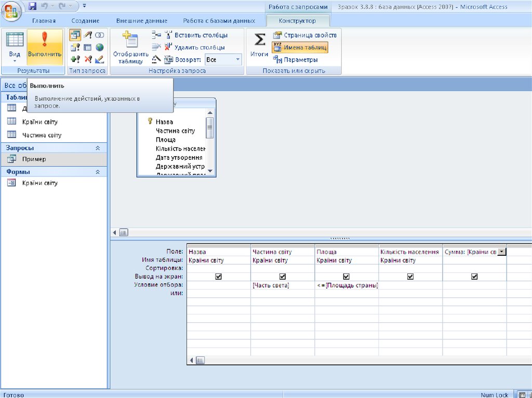Toggle display checkbox for Кількість населення column

(x=410, y=277)
